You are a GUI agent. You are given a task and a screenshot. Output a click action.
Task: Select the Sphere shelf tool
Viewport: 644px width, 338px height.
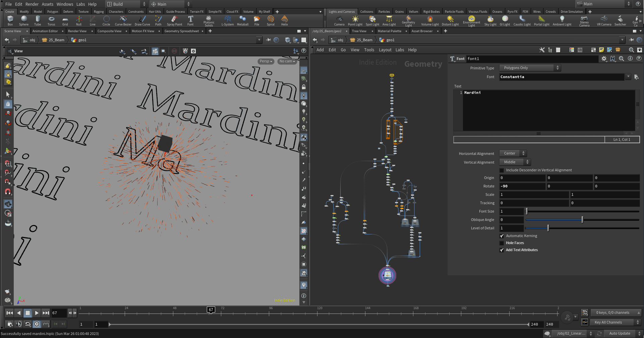[x=24, y=21]
